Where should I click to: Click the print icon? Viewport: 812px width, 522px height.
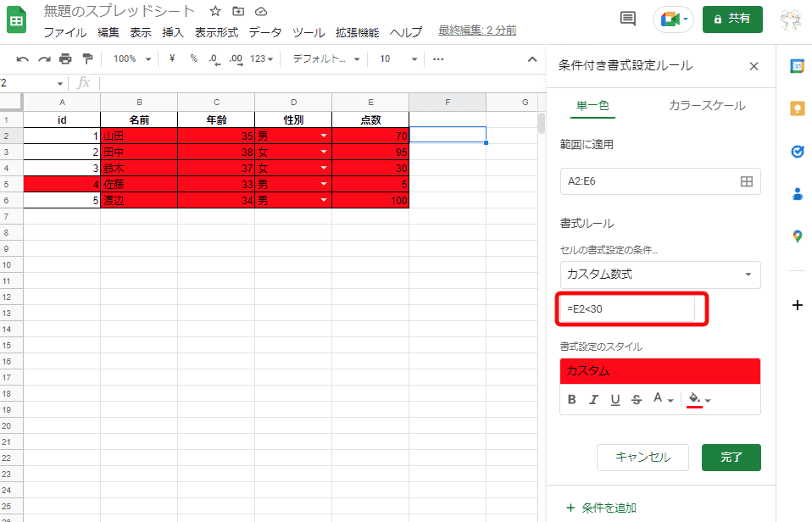click(x=65, y=59)
